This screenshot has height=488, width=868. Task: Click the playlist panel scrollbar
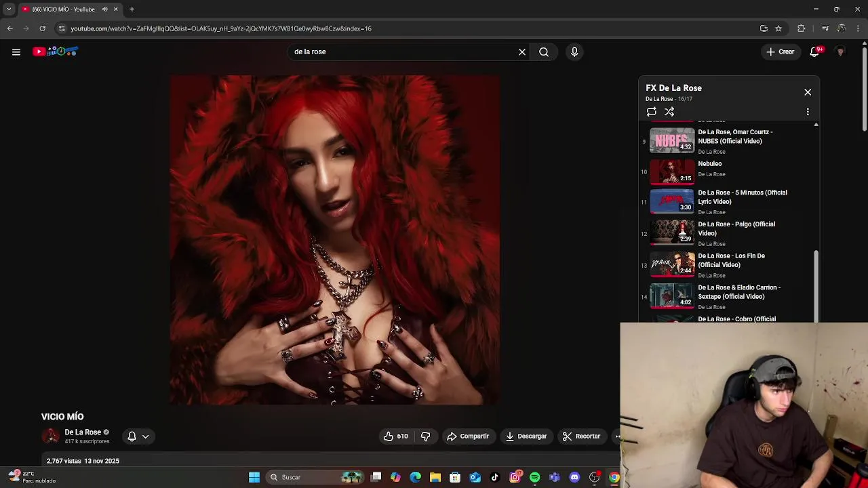point(816,285)
